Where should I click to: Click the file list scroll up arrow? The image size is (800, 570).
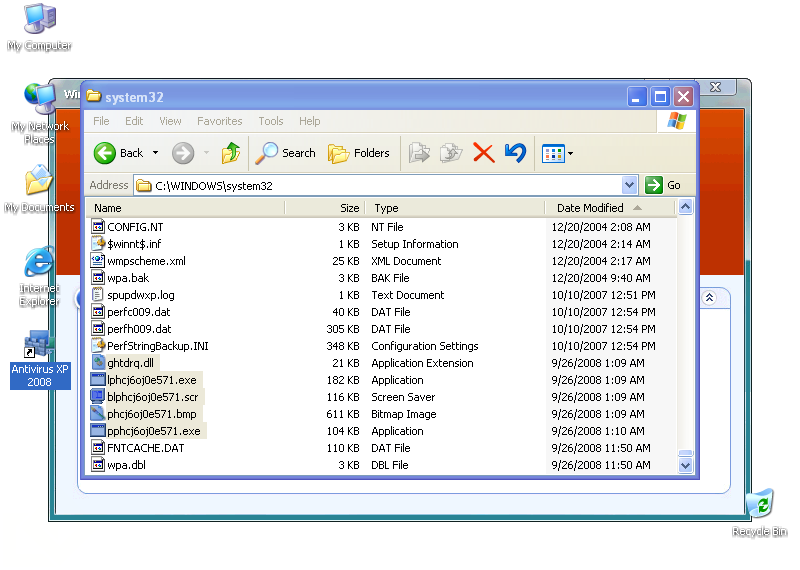pyautogui.click(x=685, y=207)
